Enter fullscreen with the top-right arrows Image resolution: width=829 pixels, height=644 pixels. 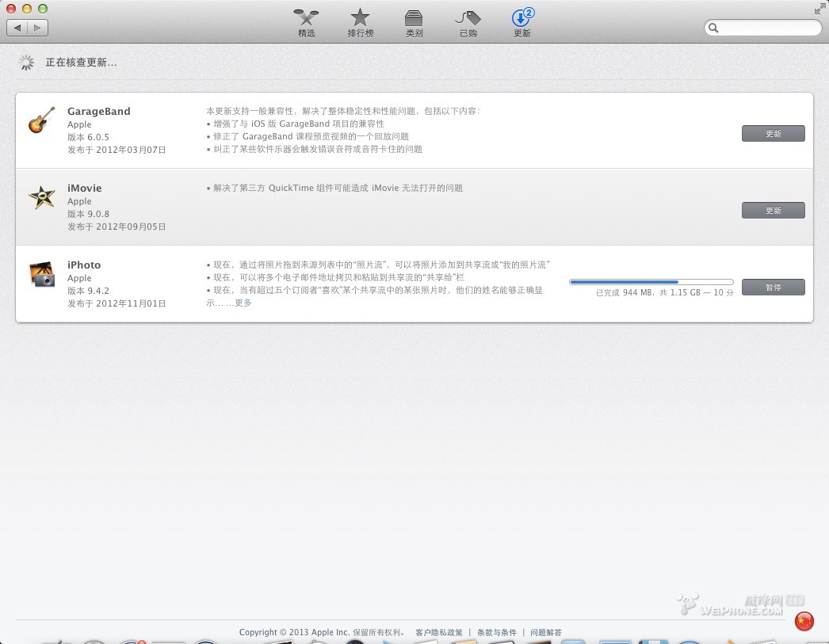point(820,9)
